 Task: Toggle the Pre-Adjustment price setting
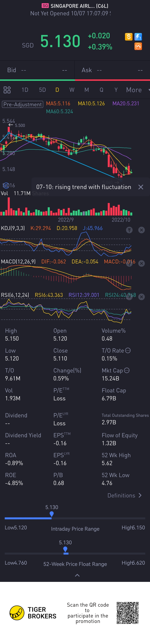click(23, 104)
